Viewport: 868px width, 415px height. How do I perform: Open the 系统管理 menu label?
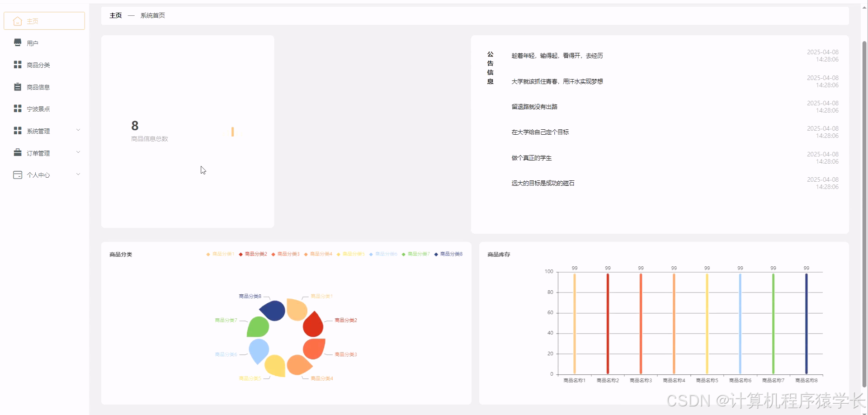click(38, 131)
